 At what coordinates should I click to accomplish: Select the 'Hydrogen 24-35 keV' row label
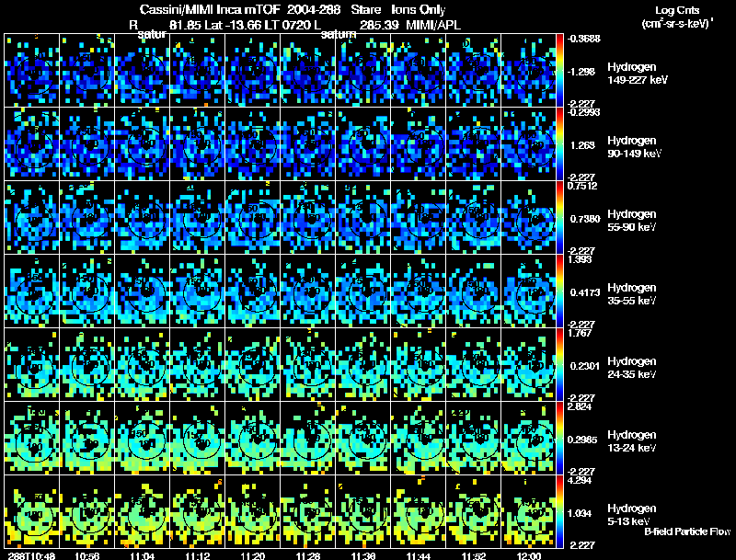point(632,368)
